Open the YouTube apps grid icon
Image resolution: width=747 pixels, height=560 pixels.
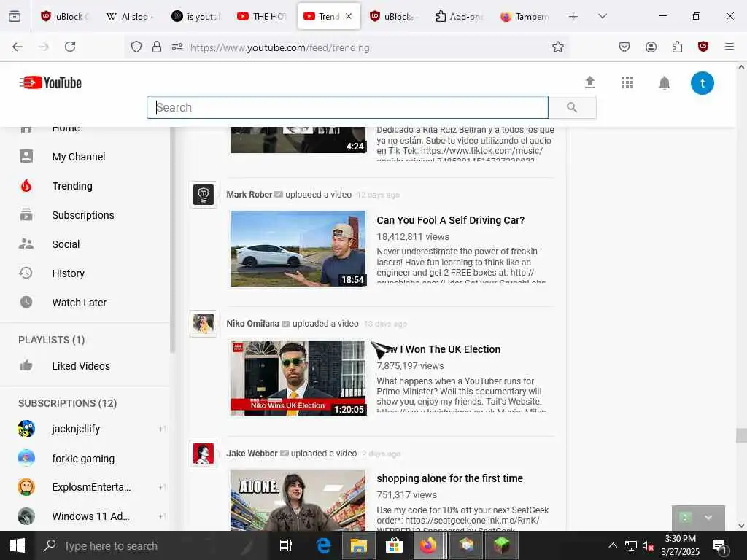[x=627, y=83]
